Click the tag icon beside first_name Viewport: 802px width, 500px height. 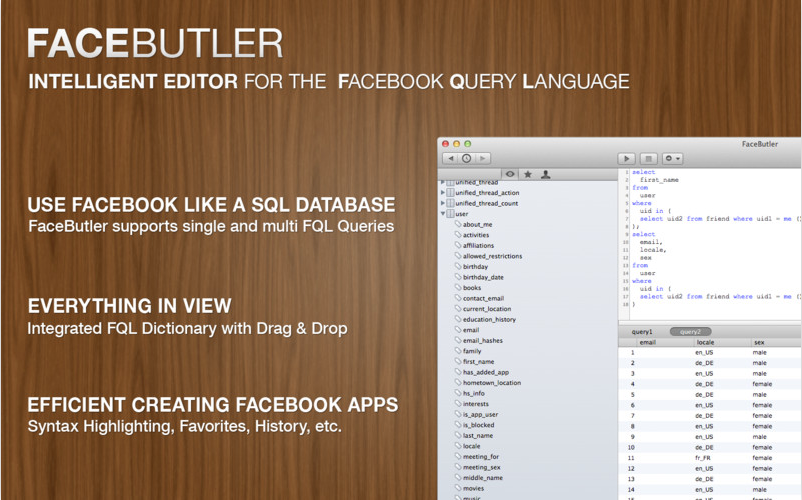click(458, 361)
